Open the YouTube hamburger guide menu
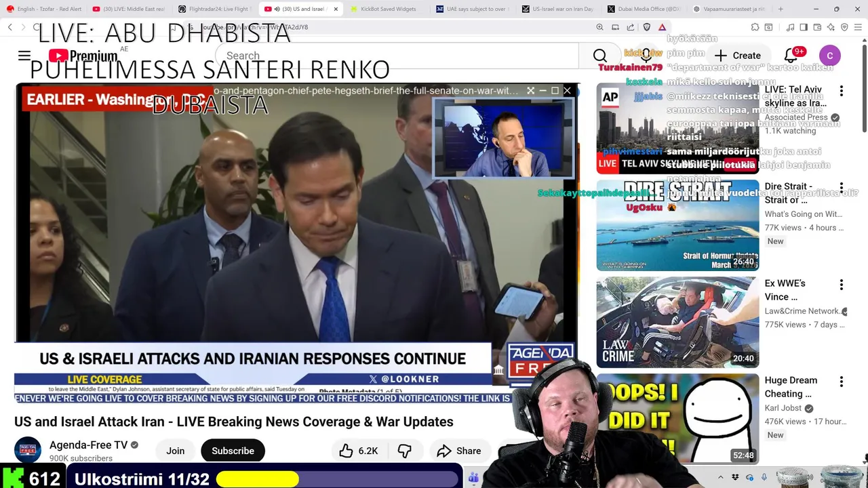The height and width of the screenshot is (488, 868). (x=24, y=56)
